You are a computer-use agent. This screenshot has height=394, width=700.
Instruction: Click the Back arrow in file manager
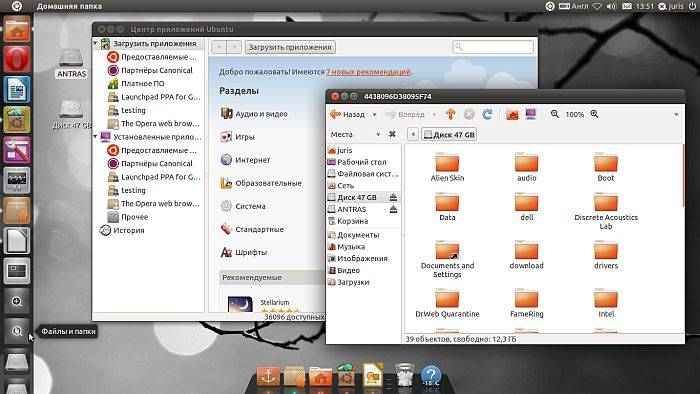347,114
